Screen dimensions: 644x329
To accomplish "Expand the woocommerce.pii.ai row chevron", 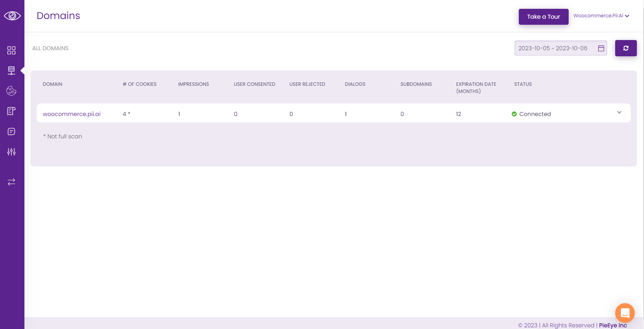I will click(x=619, y=112).
